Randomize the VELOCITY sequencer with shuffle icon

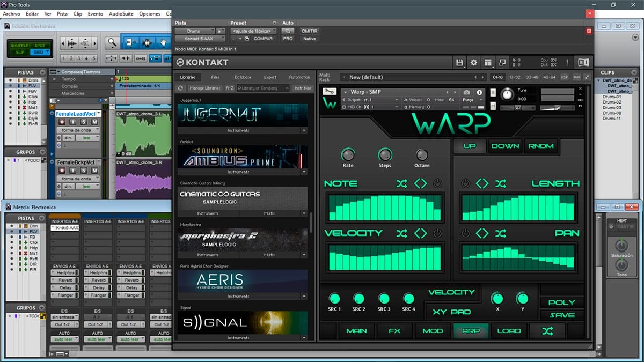pyautogui.click(x=401, y=233)
